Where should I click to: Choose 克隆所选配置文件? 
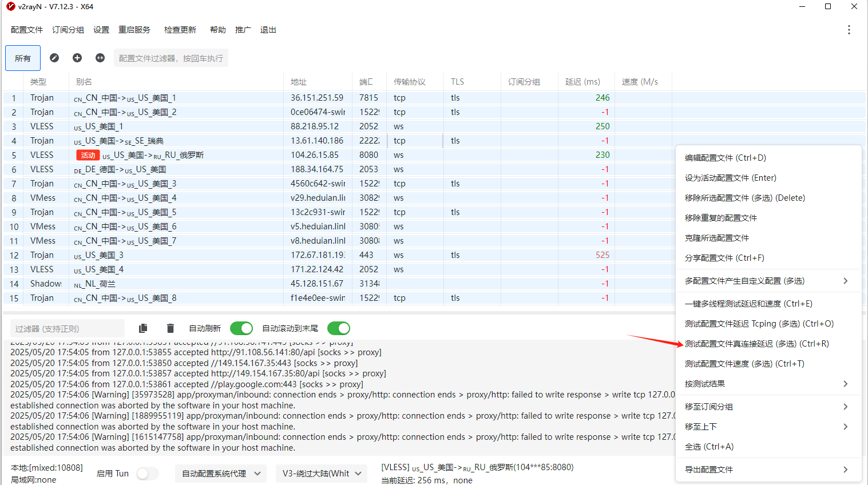pos(769,238)
